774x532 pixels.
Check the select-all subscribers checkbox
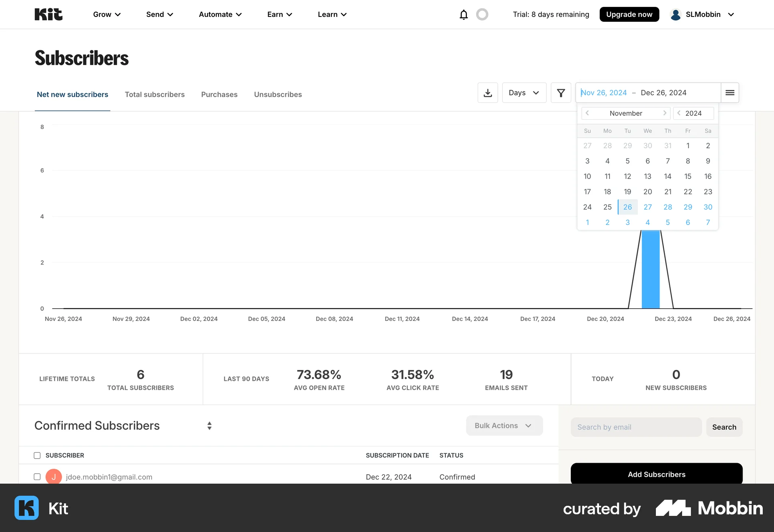(x=37, y=455)
